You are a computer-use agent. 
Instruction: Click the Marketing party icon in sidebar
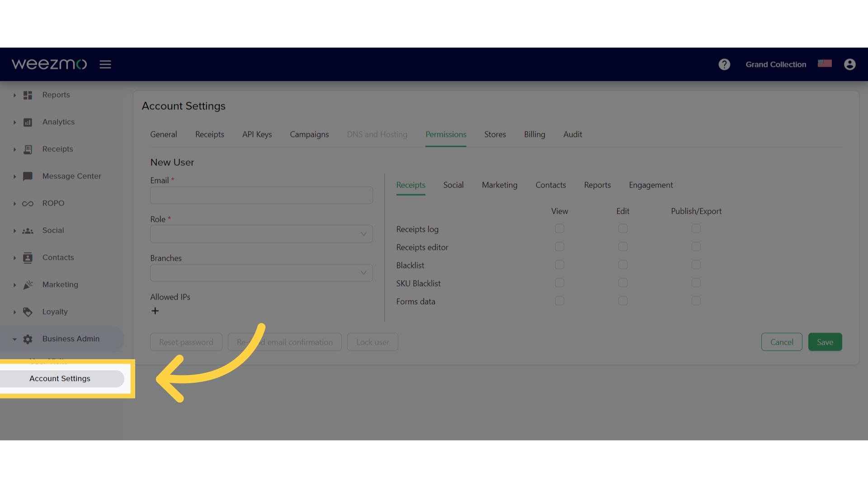(28, 285)
